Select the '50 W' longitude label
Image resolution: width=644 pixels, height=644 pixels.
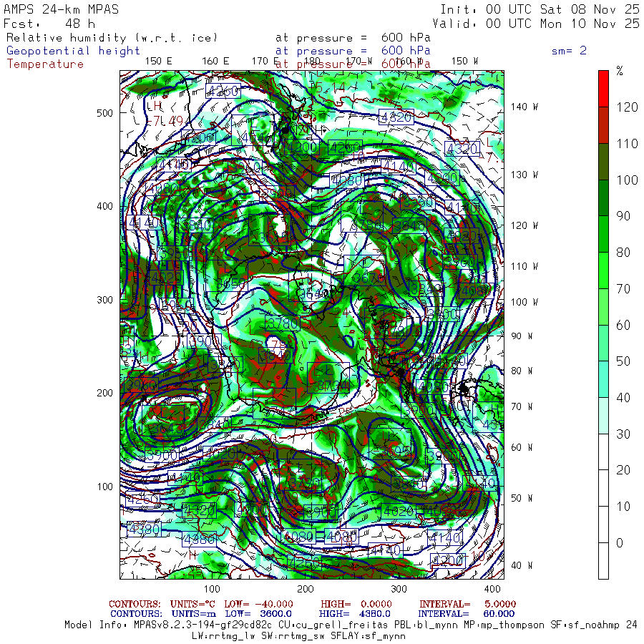522,498
